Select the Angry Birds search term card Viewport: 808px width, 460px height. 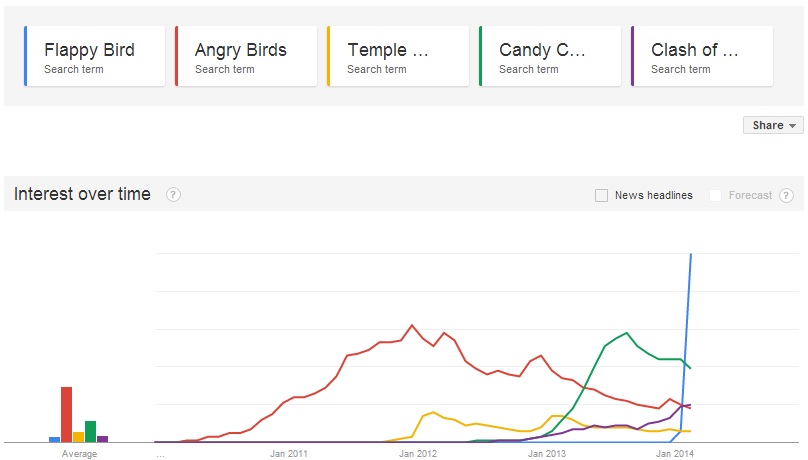[x=246, y=56]
